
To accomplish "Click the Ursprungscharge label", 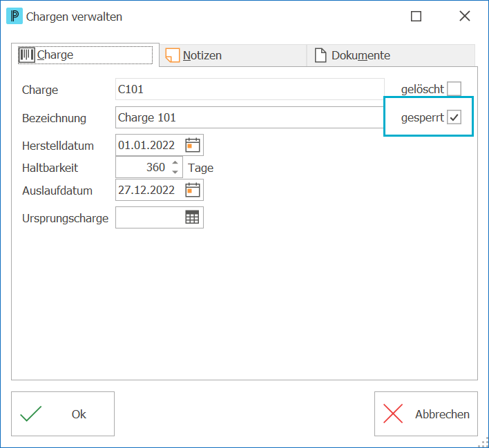I will (x=65, y=218).
